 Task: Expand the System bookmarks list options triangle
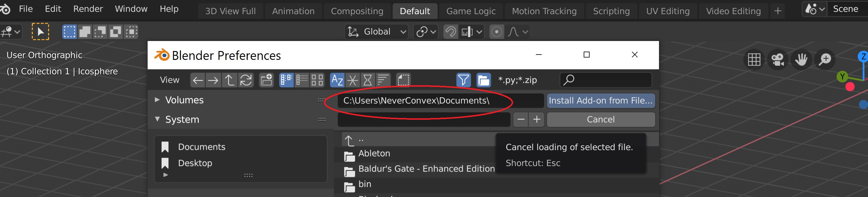click(x=165, y=175)
